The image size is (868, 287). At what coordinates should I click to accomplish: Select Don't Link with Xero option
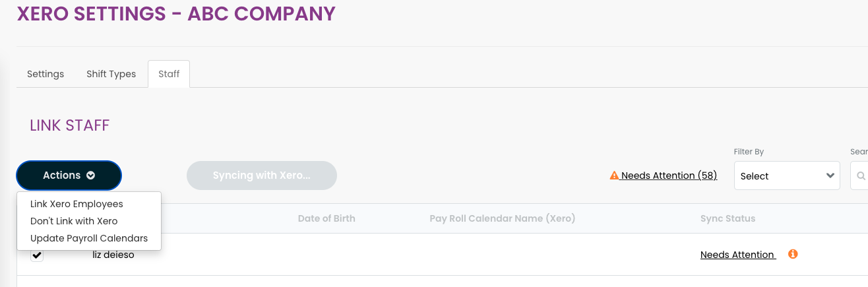click(74, 221)
